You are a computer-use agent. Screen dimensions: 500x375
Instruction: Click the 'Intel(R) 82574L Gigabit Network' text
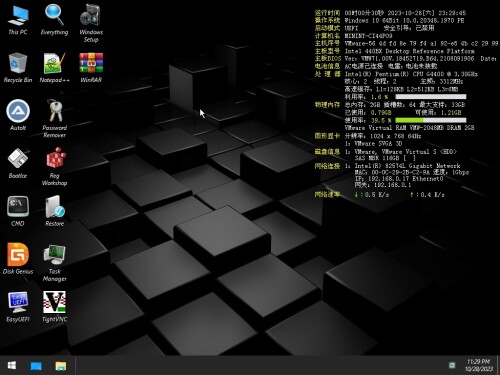tap(407, 166)
